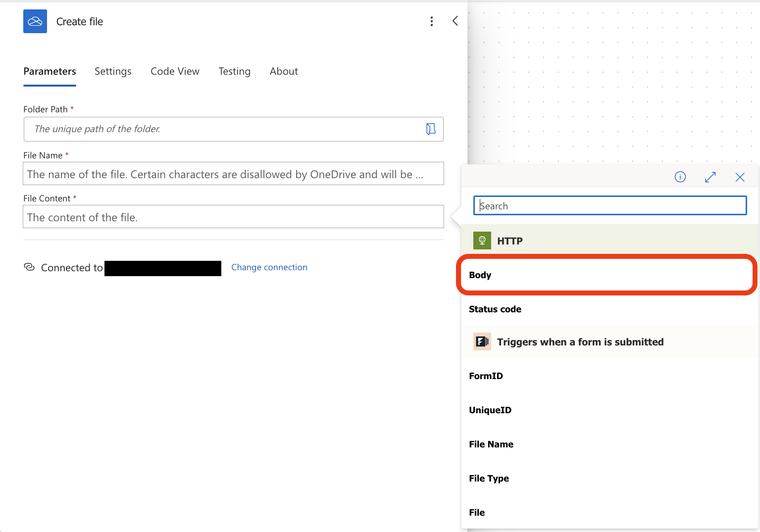Viewport: 760px width, 532px height.
Task: Go to the Testing tab
Action: point(234,71)
